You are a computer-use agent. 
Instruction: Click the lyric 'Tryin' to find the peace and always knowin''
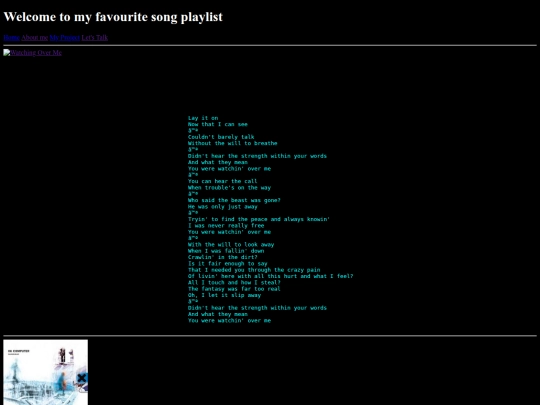[259, 219]
